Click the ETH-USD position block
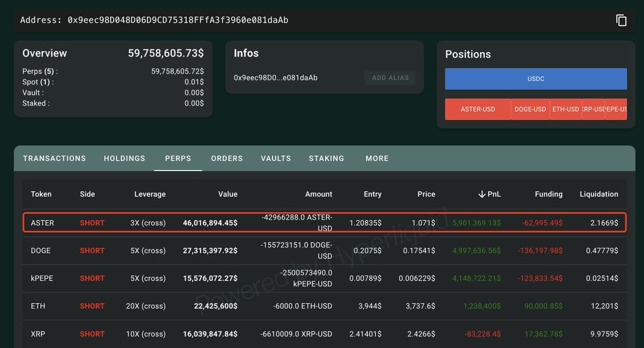Image resolution: width=644 pixels, height=348 pixels. point(566,109)
